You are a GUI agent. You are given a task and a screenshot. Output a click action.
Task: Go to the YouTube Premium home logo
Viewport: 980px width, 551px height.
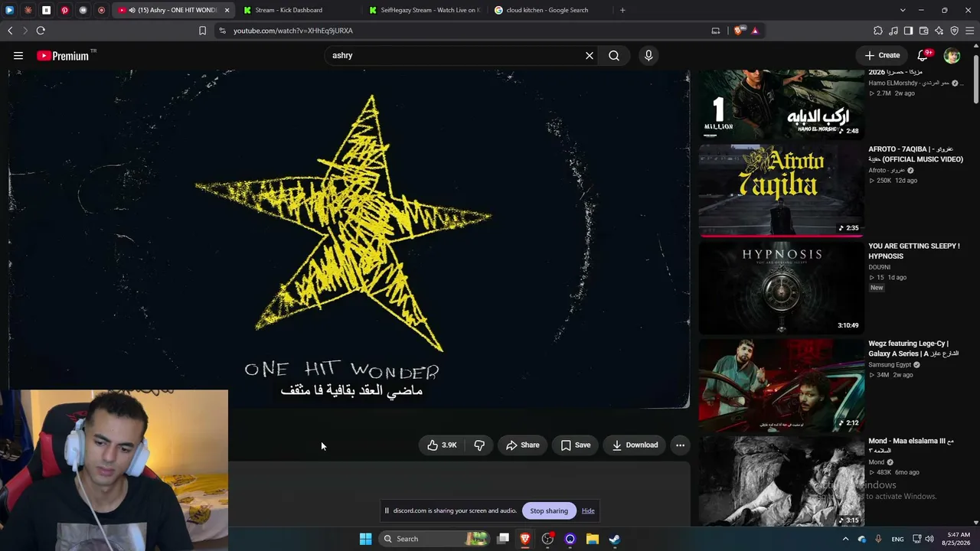click(63, 56)
